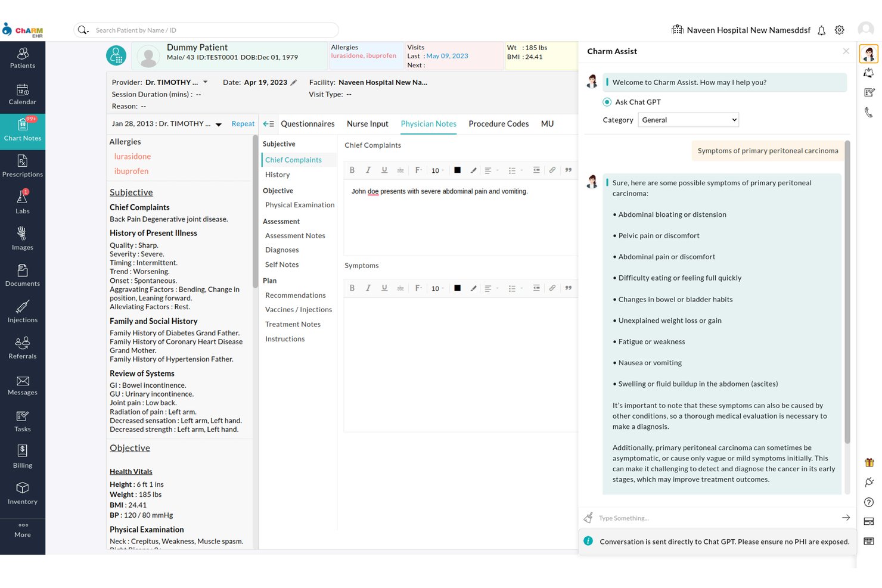Open the help question mark icon
This screenshot has height=588, width=882.
click(x=869, y=502)
